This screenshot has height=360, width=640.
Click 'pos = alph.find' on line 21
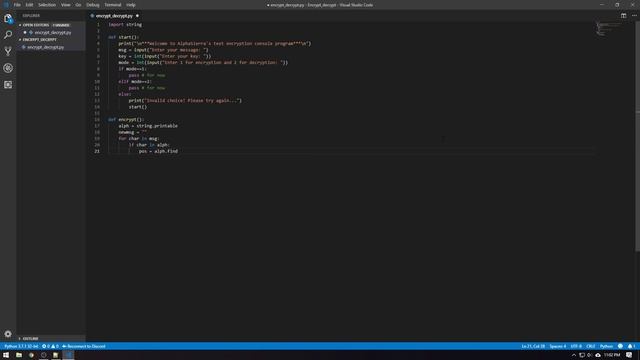coord(158,151)
